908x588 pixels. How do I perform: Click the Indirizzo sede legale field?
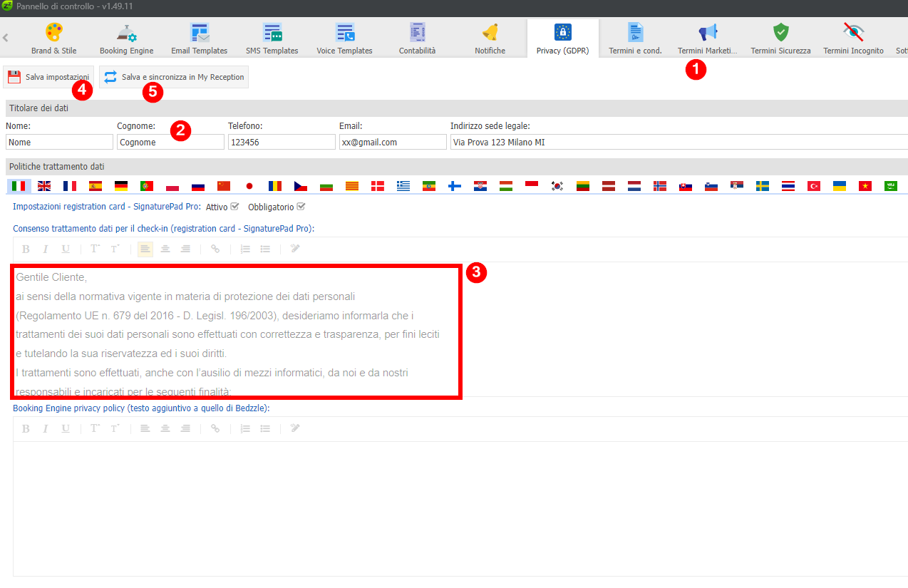pos(677,142)
